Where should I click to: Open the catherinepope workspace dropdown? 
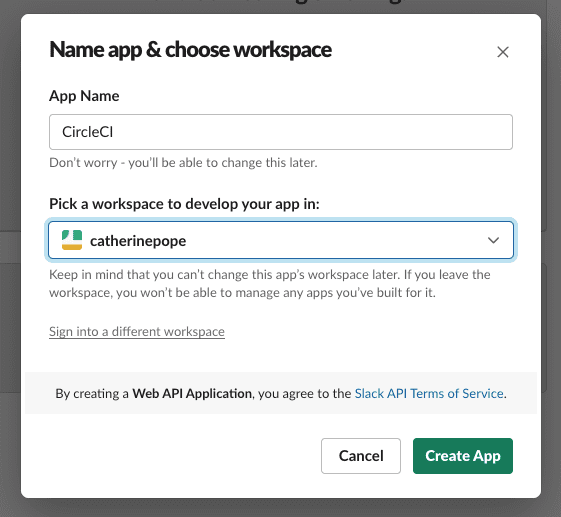coord(281,240)
